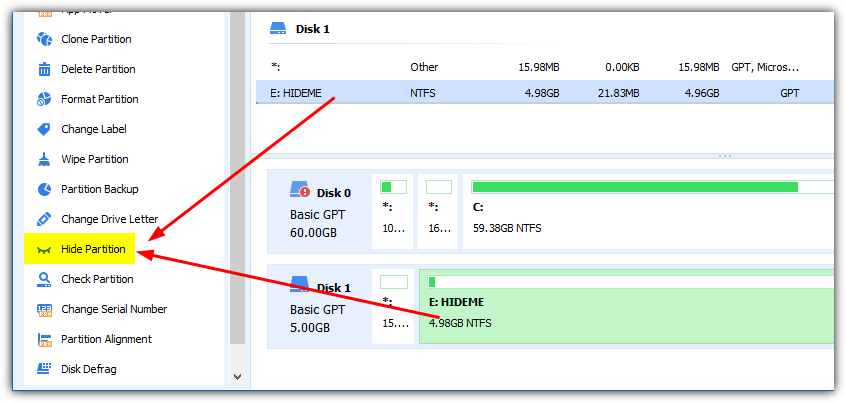
Task: Select the C: 59.38GB NTFS partition block
Action: coord(649,211)
